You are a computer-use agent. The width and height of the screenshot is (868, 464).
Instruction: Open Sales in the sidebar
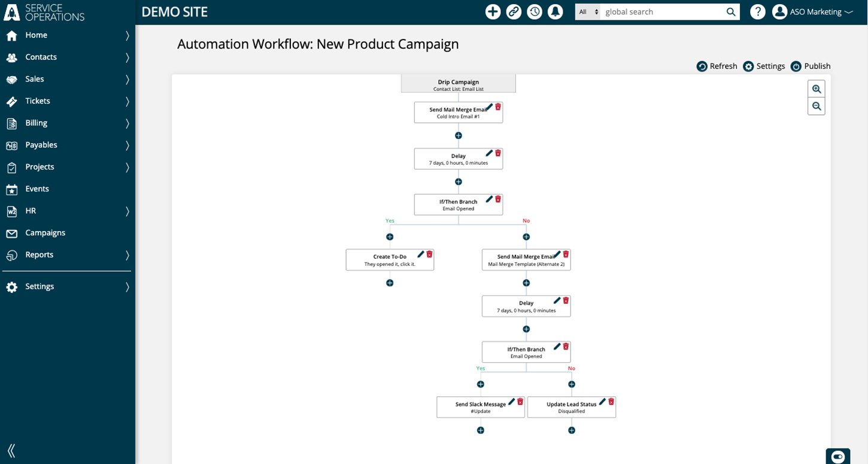[x=35, y=79]
